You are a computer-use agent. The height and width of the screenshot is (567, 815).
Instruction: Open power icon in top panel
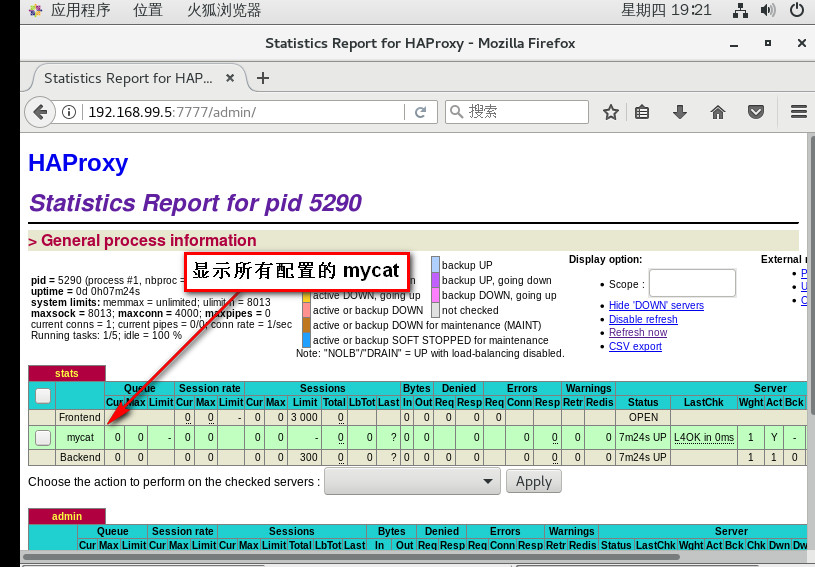click(797, 10)
